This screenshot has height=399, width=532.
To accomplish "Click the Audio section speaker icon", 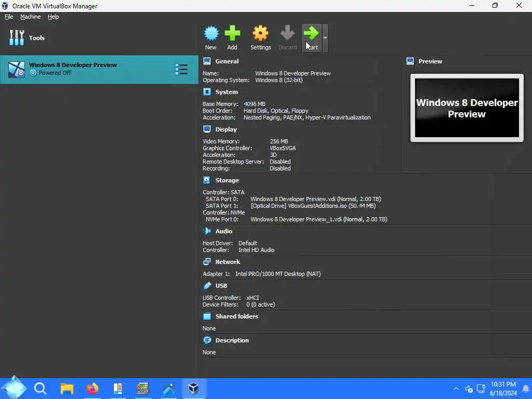I will coord(207,231).
